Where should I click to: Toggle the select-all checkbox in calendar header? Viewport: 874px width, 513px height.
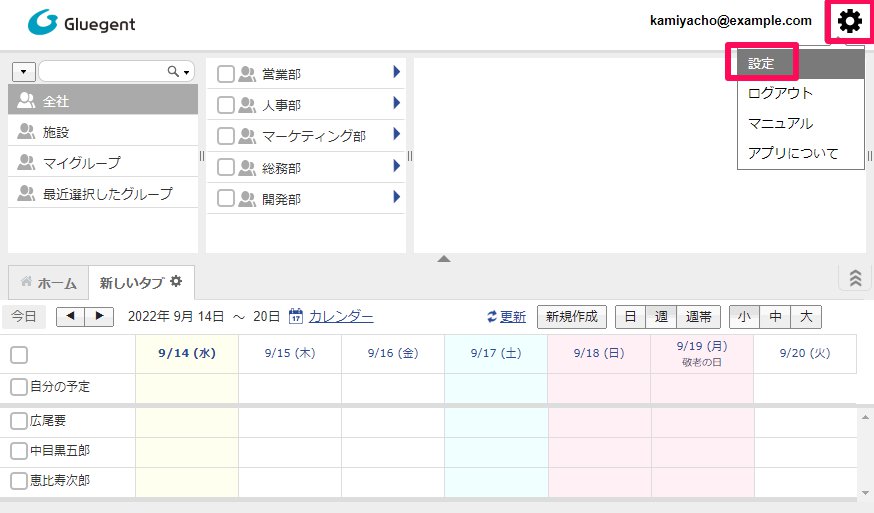click(19, 355)
